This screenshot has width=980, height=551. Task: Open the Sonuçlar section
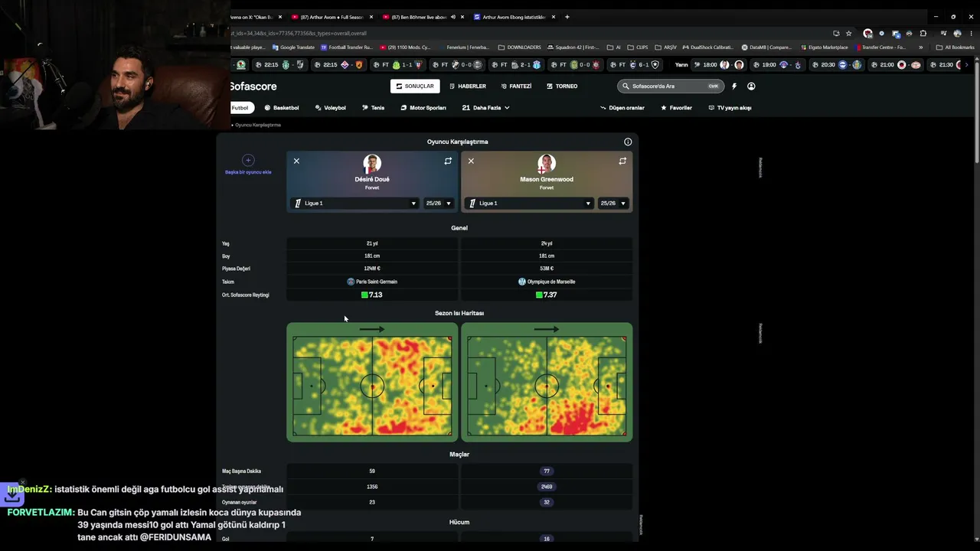pos(415,86)
